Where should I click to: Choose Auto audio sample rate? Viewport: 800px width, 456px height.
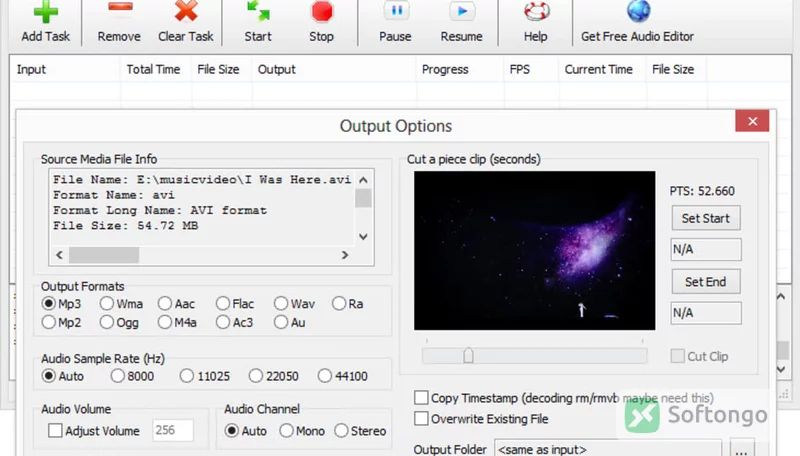pyautogui.click(x=48, y=376)
